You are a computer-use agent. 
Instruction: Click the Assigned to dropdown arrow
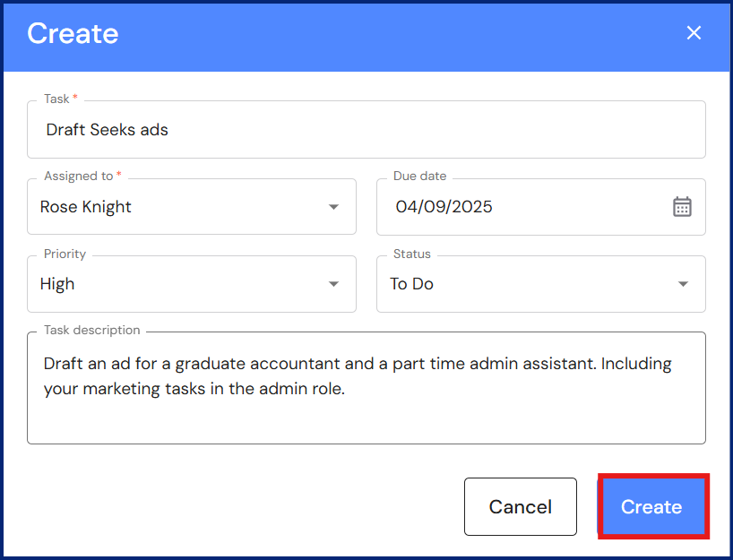[333, 207]
